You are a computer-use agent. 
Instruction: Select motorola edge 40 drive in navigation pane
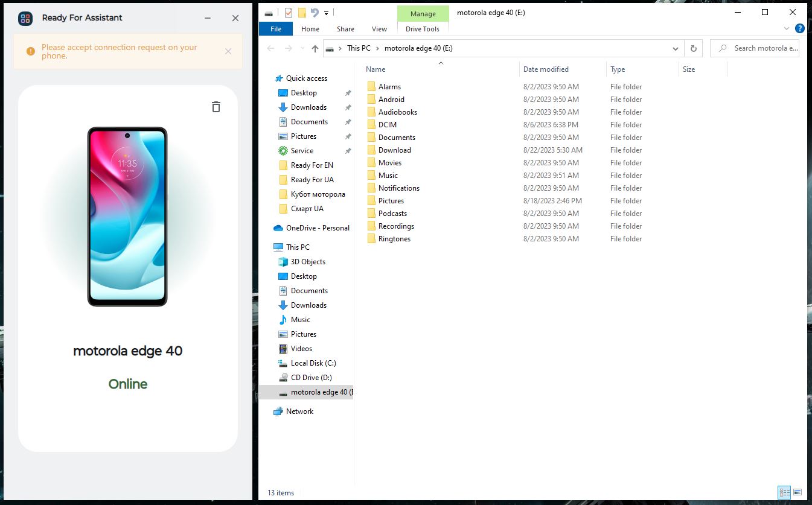click(x=306, y=392)
